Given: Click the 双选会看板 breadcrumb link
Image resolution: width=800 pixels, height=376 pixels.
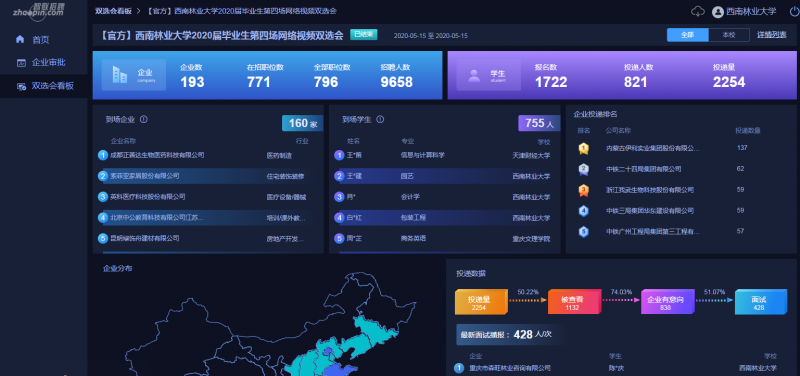Looking at the screenshot, I should coord(113,11).
